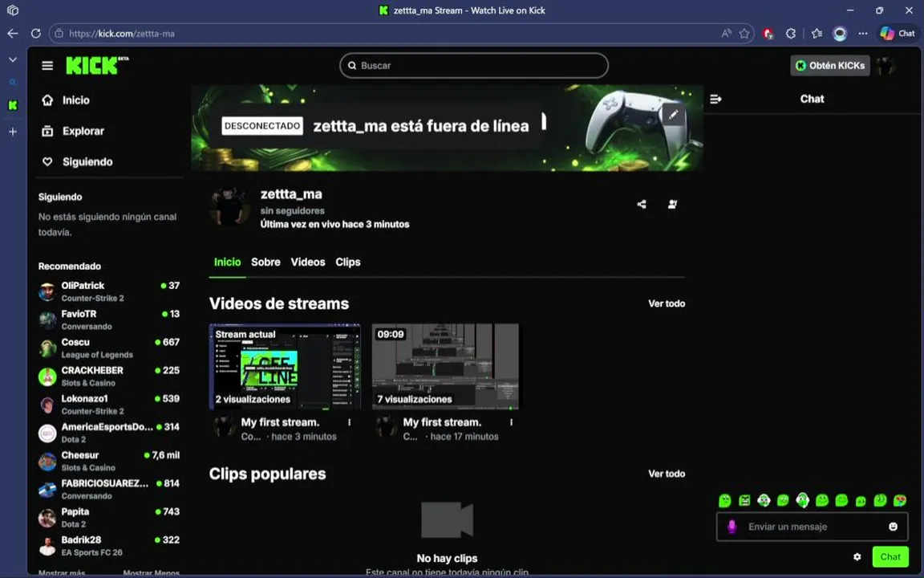The image size is (924, 578).
Task: Open recommended channel CRACKHEBER
Action: [x=109, y=377]
